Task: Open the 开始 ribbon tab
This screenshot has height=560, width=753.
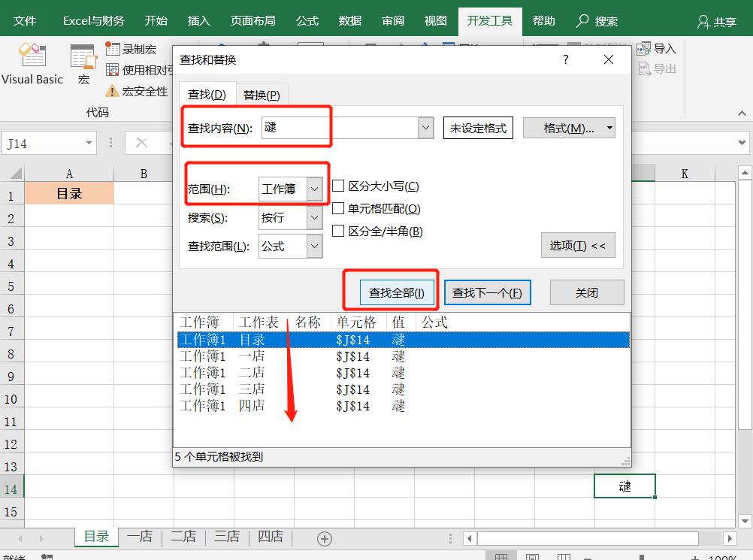Action: pyautogui.click(x=156, y=21)
